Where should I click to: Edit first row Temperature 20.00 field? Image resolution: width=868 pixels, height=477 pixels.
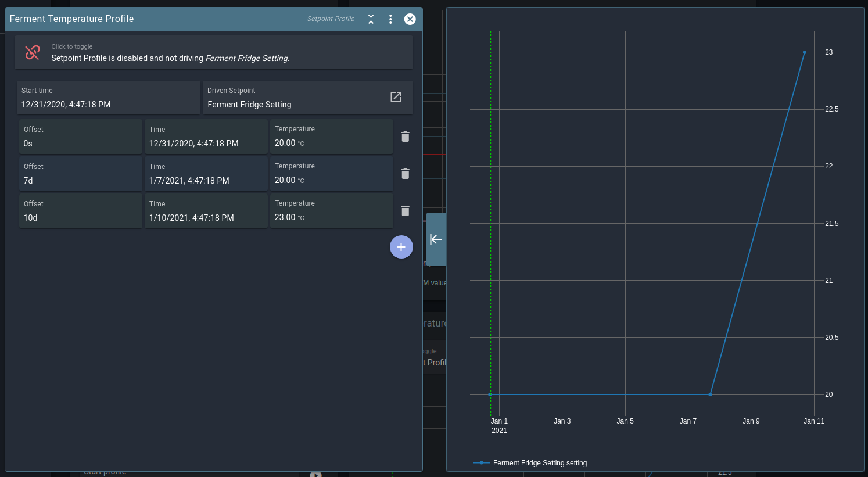(x=332, y=137)
